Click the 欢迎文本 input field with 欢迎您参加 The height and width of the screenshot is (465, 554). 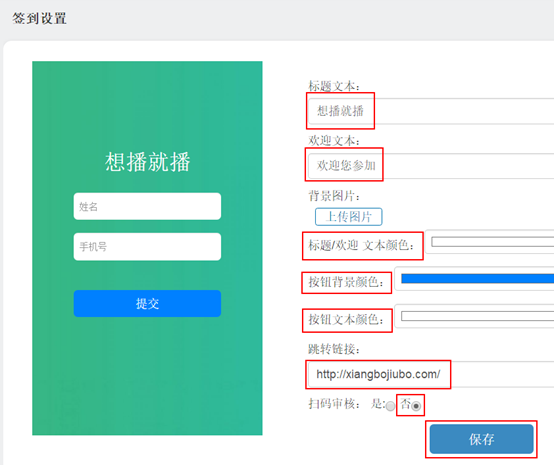pyautogui.click(x=431, y=166)
